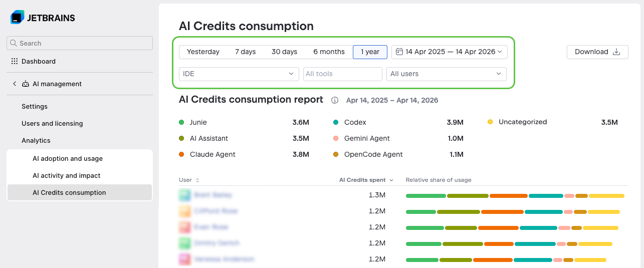Open the All users dropdown
Image resolution: width=644 pixels, height=268 pixels.
pyautogui.click(x=447, y=74)
